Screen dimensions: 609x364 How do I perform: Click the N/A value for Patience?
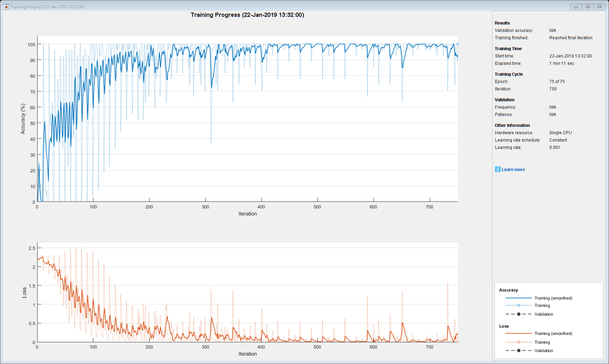553,115
